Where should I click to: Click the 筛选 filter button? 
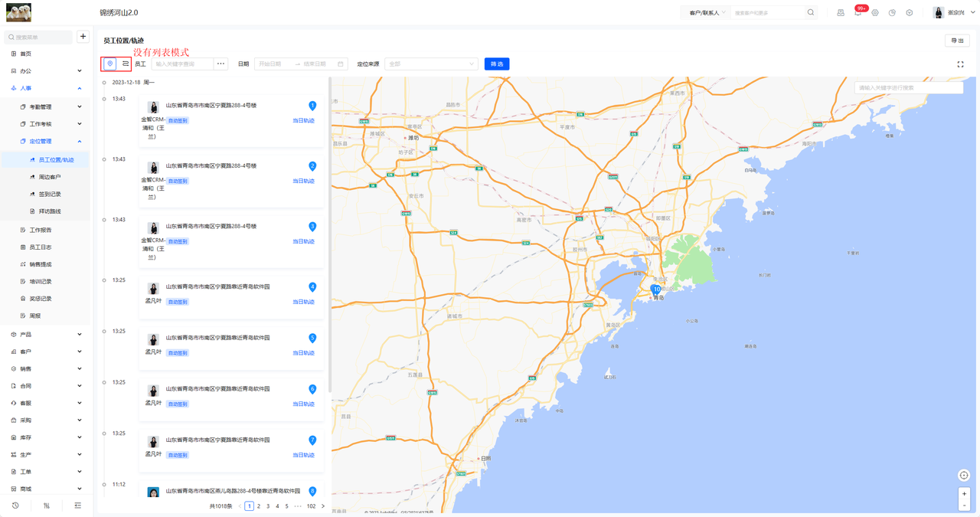point(496,64)
